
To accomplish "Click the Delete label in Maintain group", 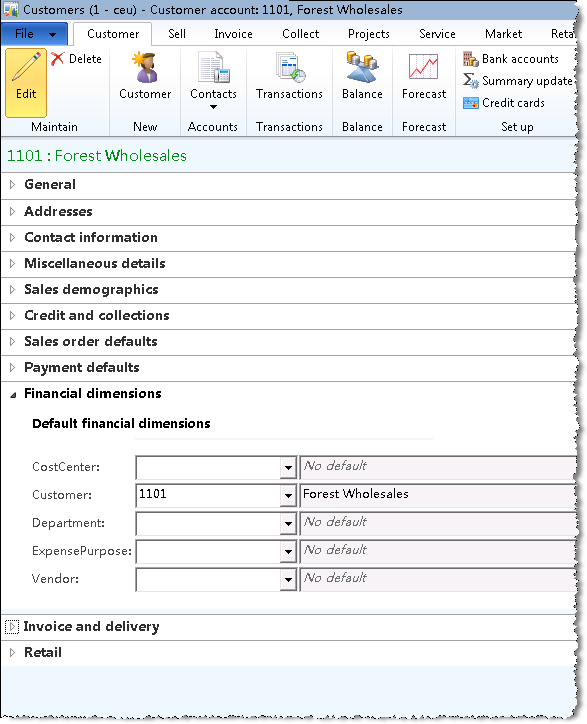I will [x=85, y=59].
